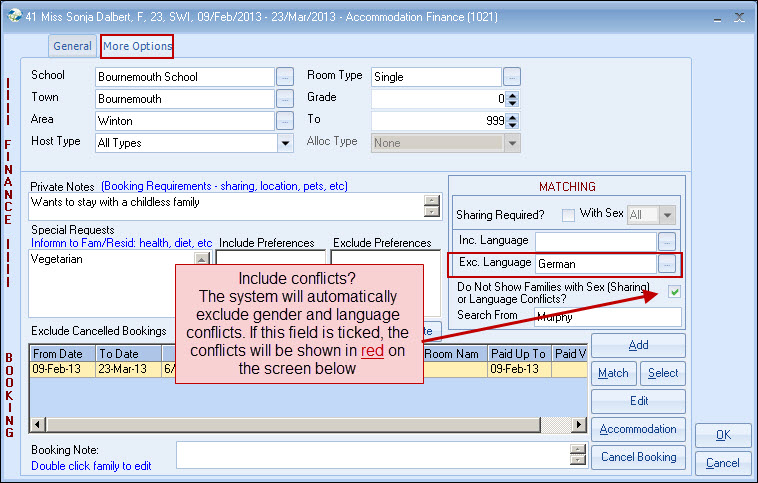
Task: Expand the Alloc Type dropdown
Action: pyautogui.click(x=512, y=143)
